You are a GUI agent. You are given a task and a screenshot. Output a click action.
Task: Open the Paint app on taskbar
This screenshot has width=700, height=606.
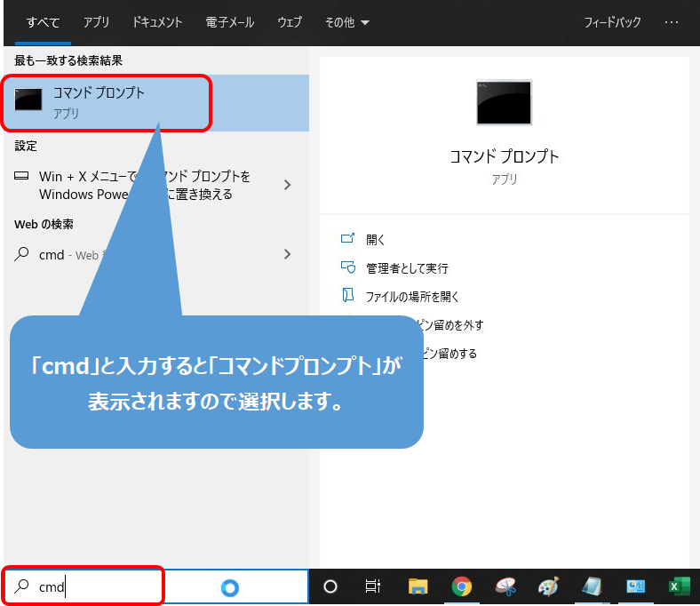(549, 586)
